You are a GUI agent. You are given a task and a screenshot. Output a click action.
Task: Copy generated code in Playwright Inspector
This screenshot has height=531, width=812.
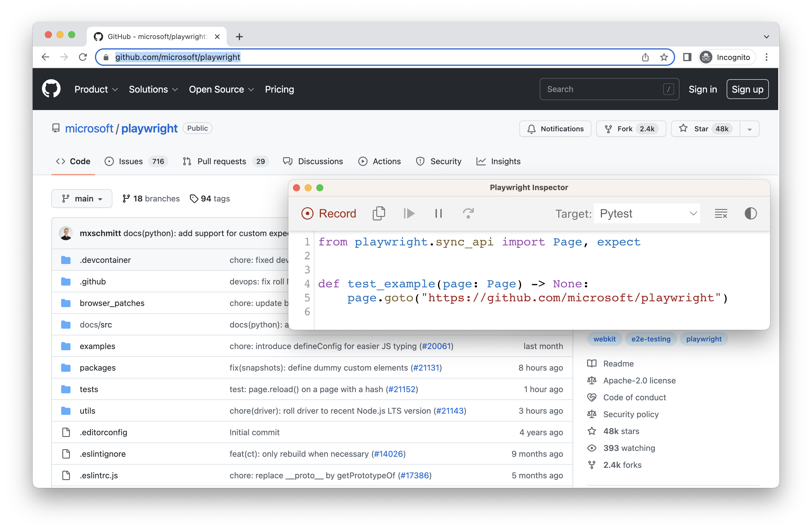pos(379,213)
